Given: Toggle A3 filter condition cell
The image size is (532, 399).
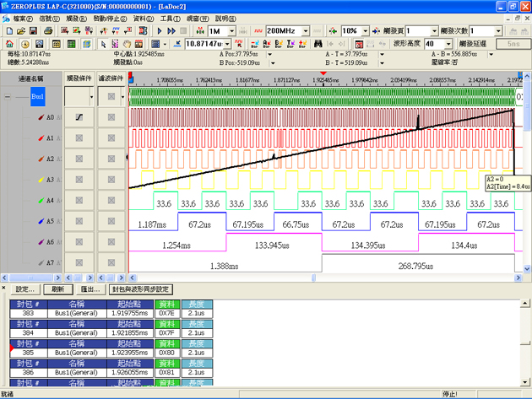Looking at the screenshot, I should (x=111, y=180).
